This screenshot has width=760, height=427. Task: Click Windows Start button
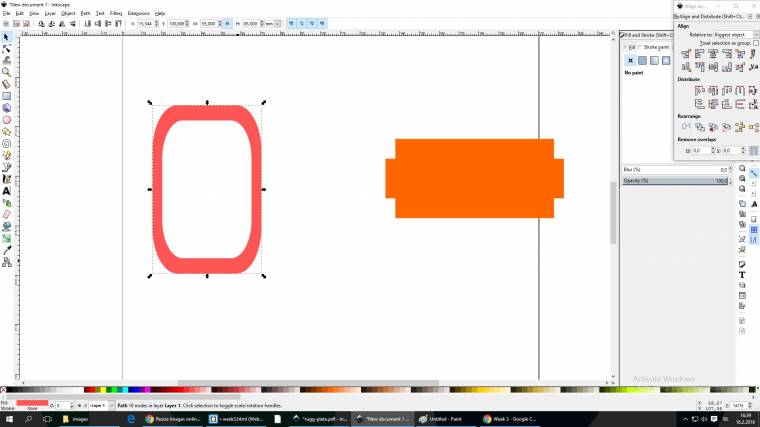(x=9, y=419)
